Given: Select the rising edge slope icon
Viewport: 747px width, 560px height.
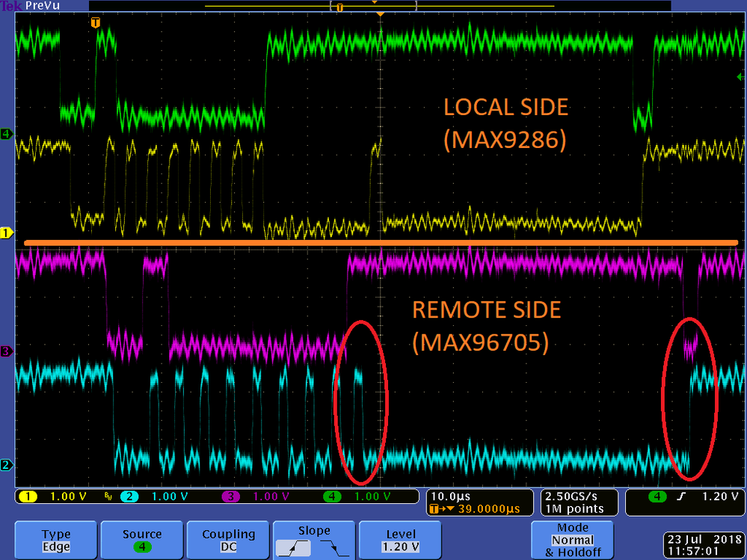Looking at the screenshot, I should pos(293,549).
